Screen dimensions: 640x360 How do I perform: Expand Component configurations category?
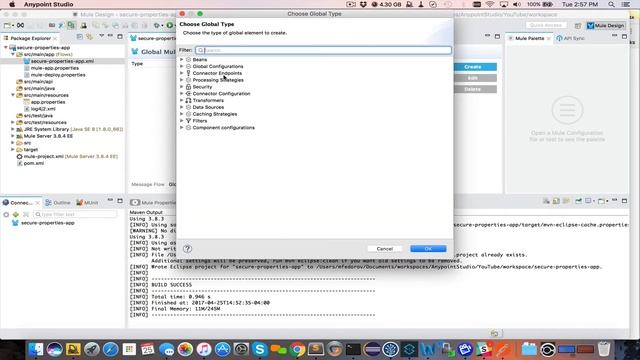tap(182, 128)
